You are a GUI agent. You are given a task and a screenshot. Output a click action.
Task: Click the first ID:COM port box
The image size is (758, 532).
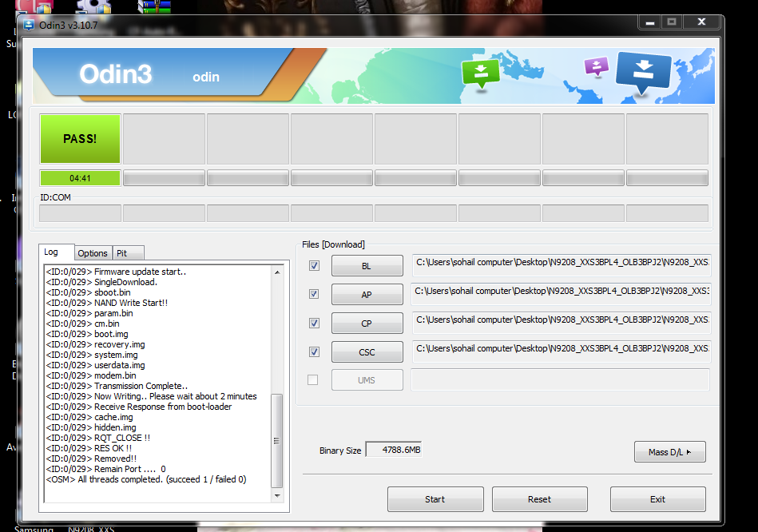pos(80,213)
